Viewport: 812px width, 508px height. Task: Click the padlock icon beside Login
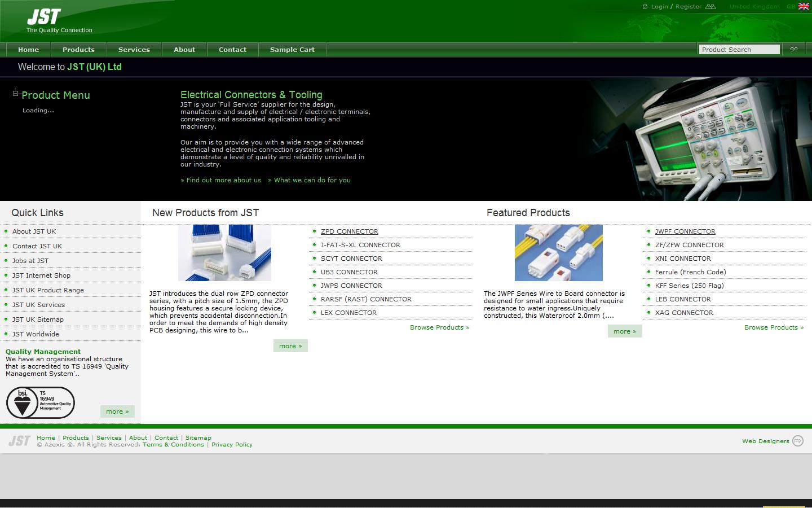point(645,6)
